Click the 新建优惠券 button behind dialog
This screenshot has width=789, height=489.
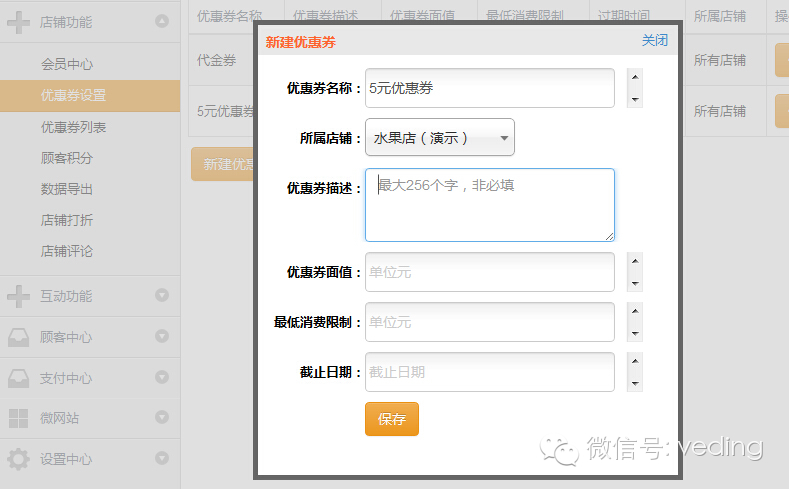[222, 164]
